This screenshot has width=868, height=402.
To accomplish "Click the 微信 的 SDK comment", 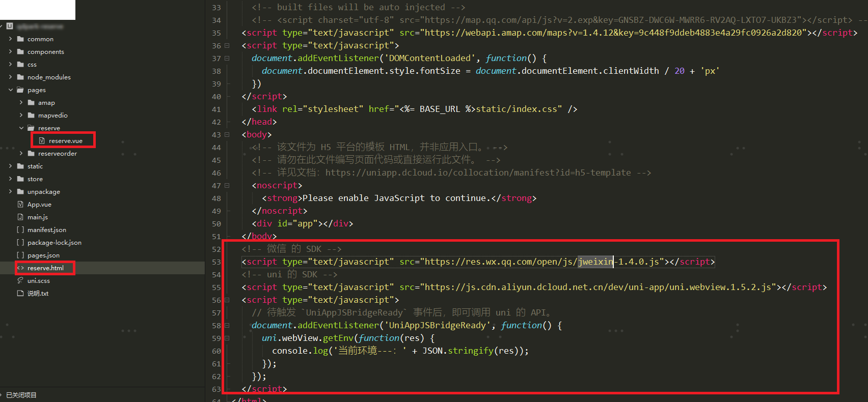I will click(x=291, y=249).
